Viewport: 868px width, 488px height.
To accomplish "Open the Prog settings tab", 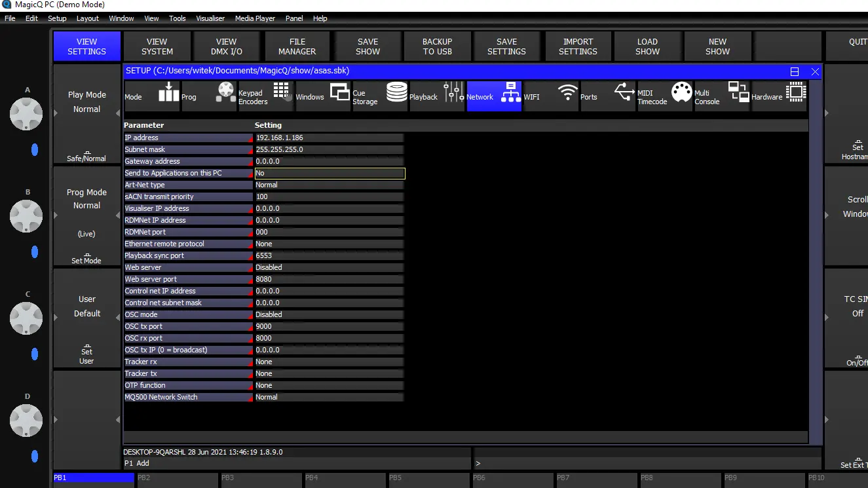I will click(209, 96).
